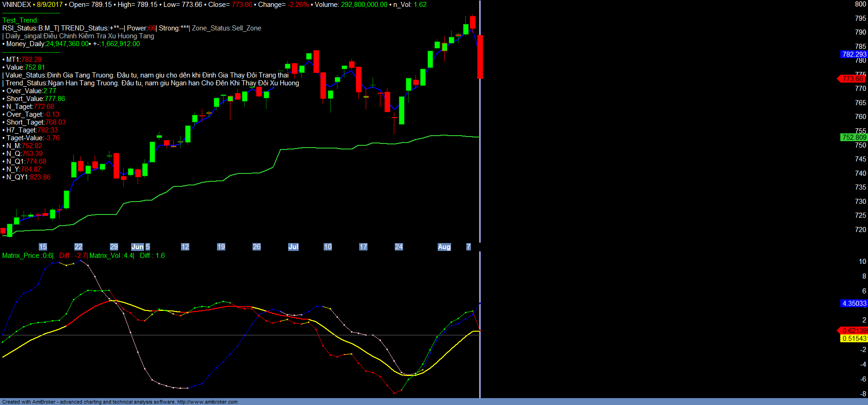The height and width of the screenshot is (405, 868).
Task: Click the date label 26 on the time axis
Action: [x=257, y=247]
